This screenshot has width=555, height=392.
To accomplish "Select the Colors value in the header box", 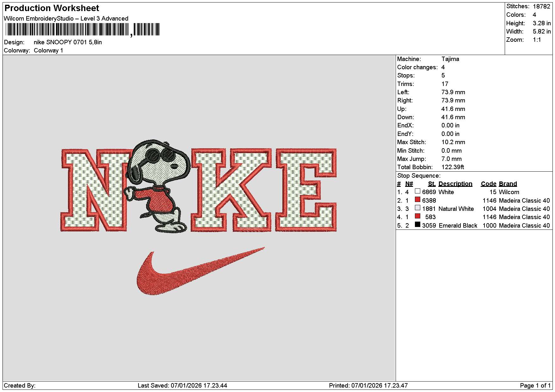I will click(534, 15).
